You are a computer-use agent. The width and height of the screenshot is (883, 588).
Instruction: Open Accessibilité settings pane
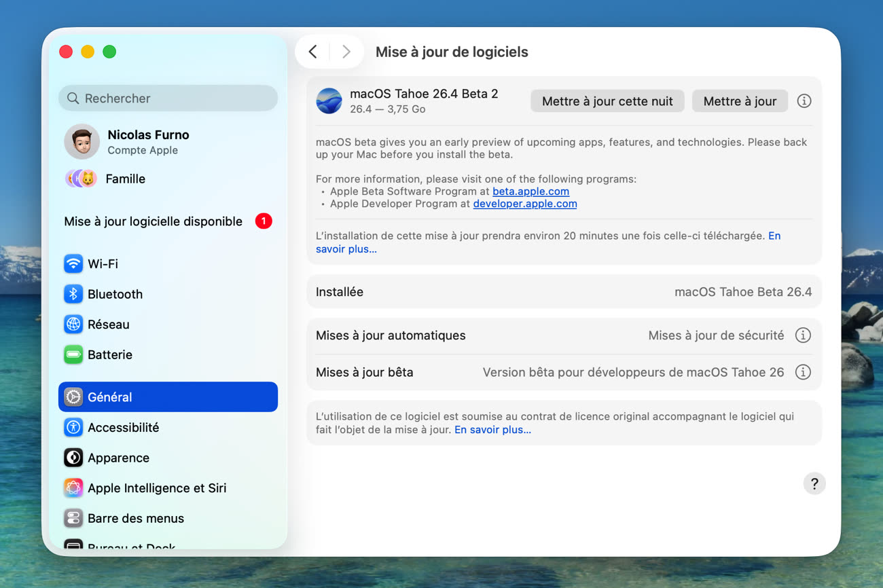[122, 427]
